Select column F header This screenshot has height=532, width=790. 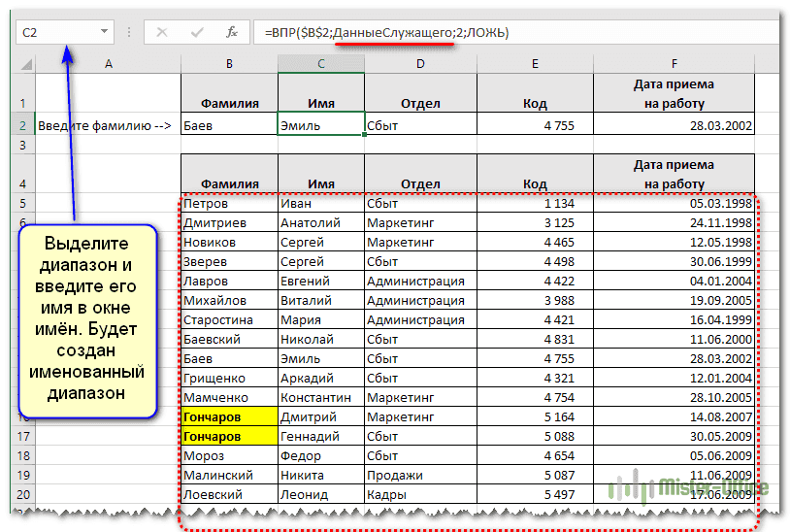[x=673, y=63]
